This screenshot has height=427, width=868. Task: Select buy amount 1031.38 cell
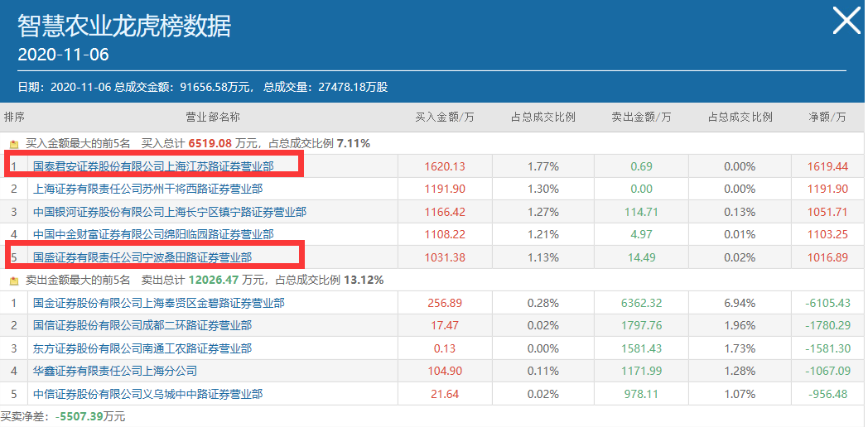(x=445, y=257)
